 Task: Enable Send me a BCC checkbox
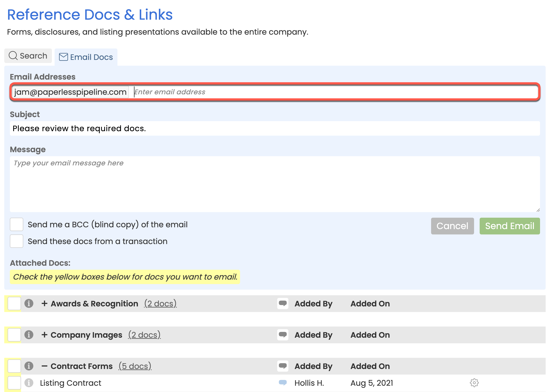(16, 224)
